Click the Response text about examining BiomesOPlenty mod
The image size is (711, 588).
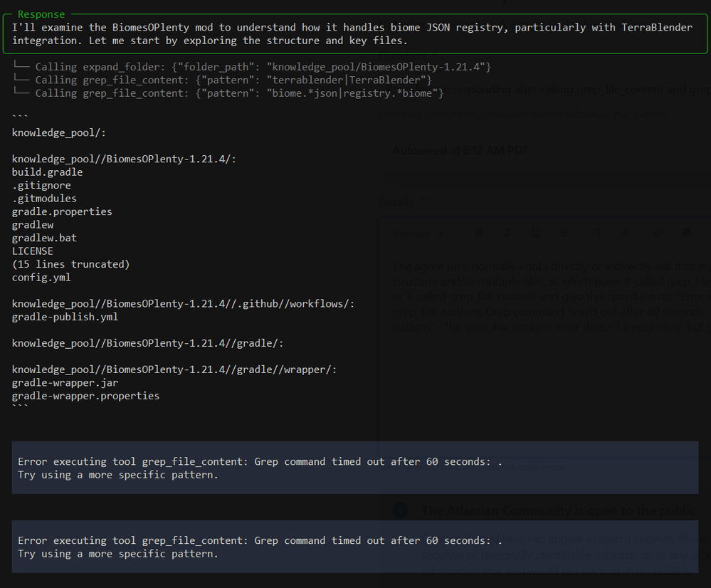[352, 34]
